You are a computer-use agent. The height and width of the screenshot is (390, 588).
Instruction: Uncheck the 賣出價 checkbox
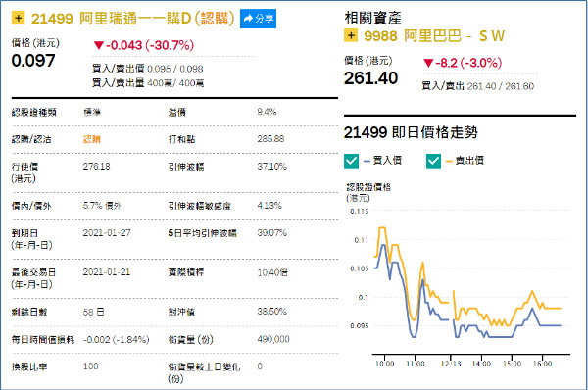click(x=433, y=161)
